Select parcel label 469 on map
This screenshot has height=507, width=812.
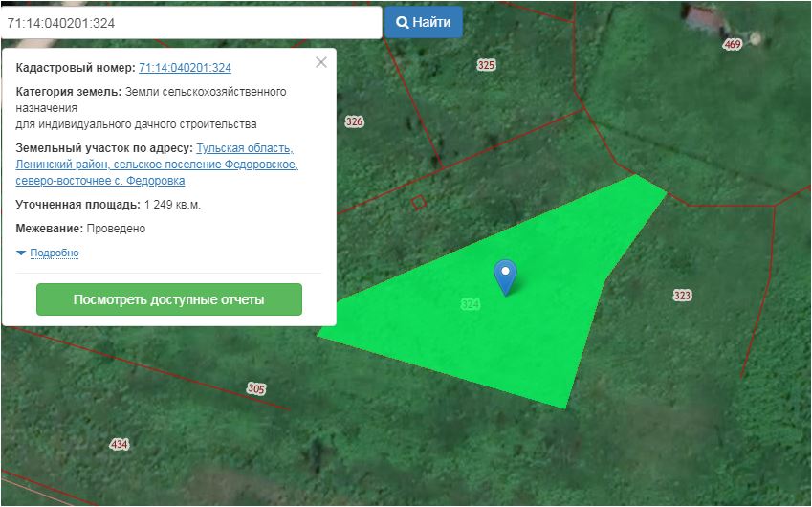pyautogui.click(x=733, y=45)
